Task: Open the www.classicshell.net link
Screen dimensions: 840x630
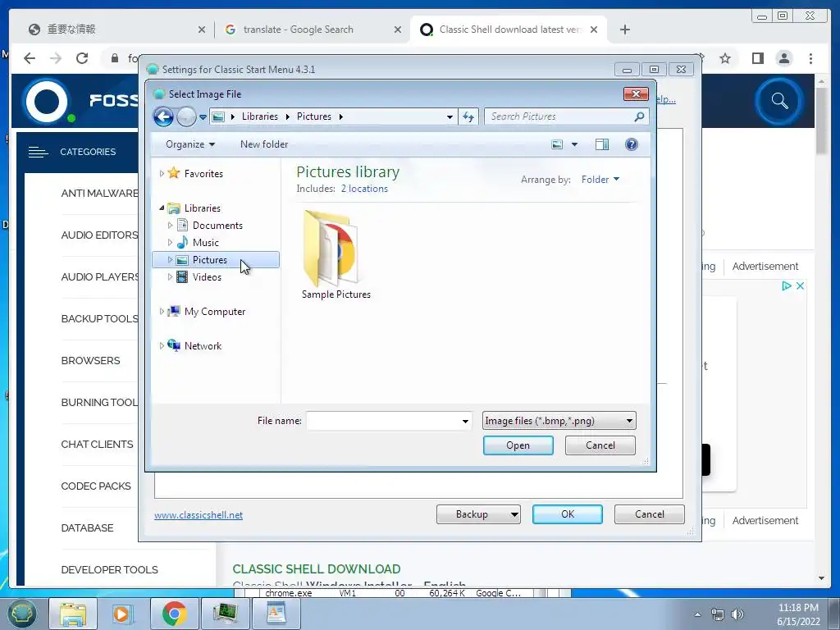Action: coord(199,515)
